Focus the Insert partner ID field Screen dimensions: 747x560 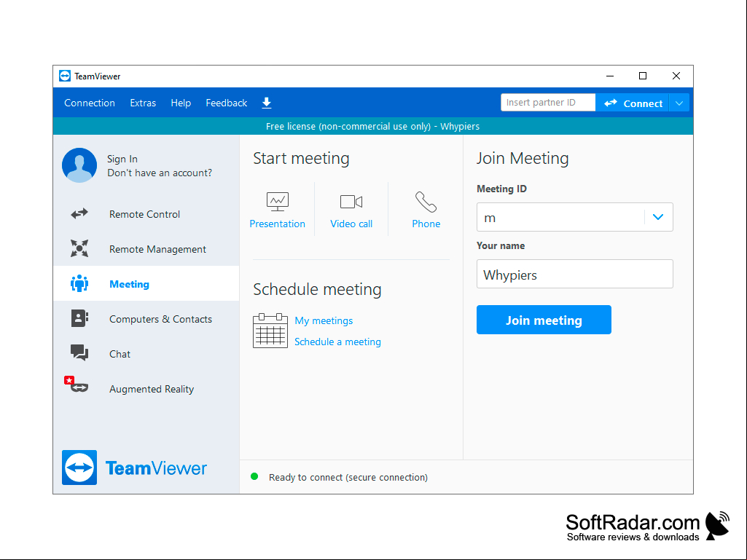(548, 103)
